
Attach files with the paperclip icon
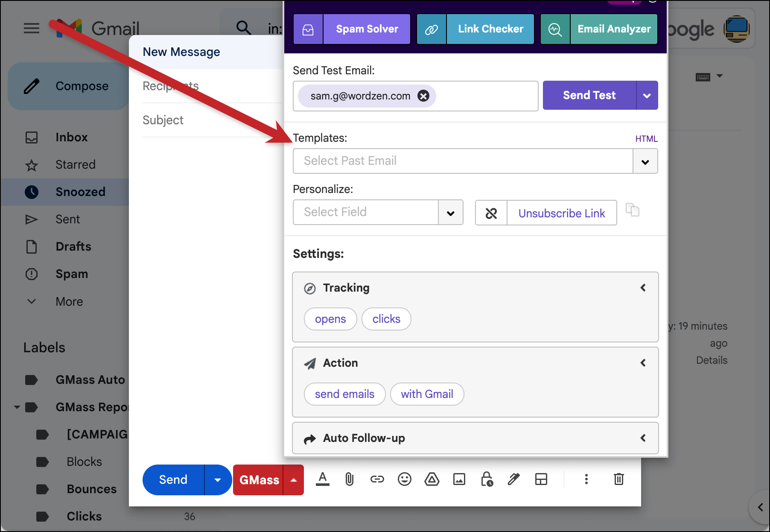[350, 479]
